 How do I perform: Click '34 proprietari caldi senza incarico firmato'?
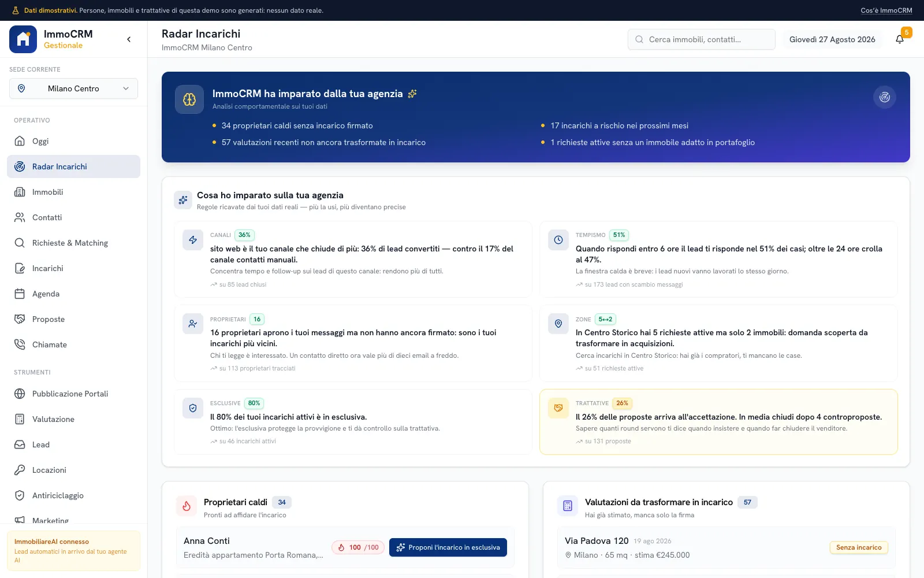click(297, 125)
